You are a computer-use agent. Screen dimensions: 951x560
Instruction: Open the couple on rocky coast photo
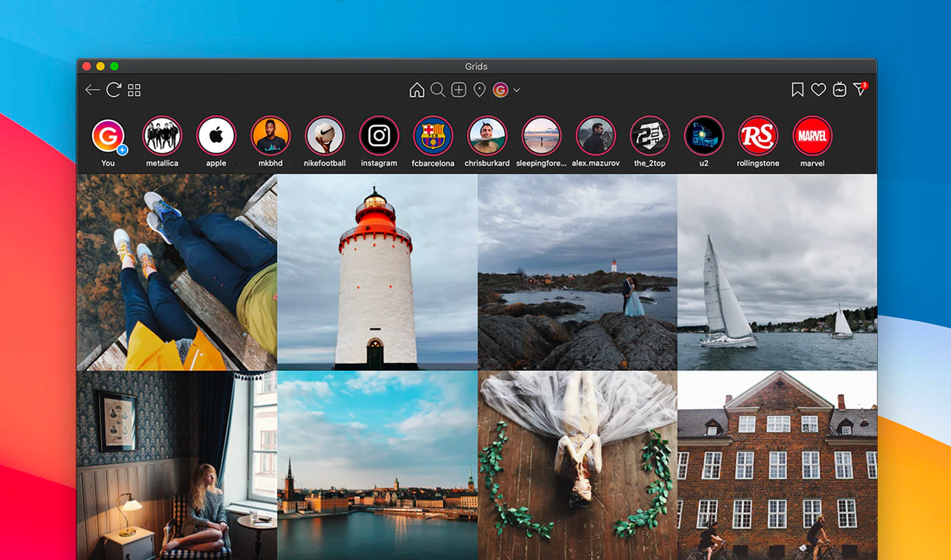(577, 272)
